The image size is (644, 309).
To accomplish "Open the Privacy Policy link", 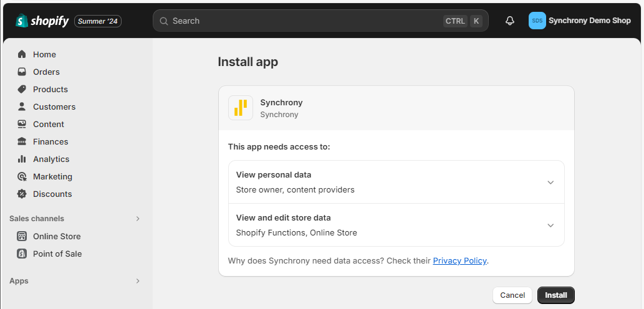I will tap(459, 260).
